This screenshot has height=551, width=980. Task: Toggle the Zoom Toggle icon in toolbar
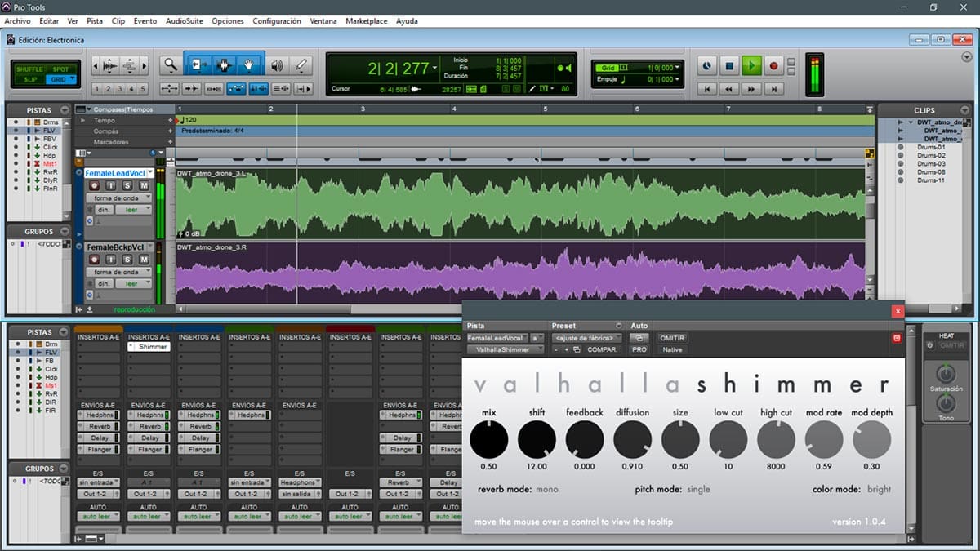click(x=170, y=88)
